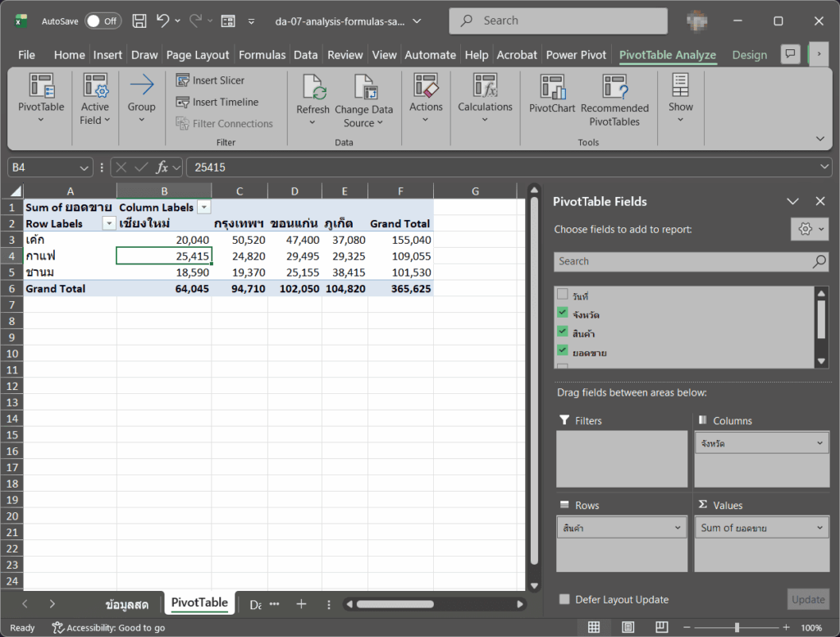Click the Save icon in title bar
840x637 pixels.
pos(139,21)
